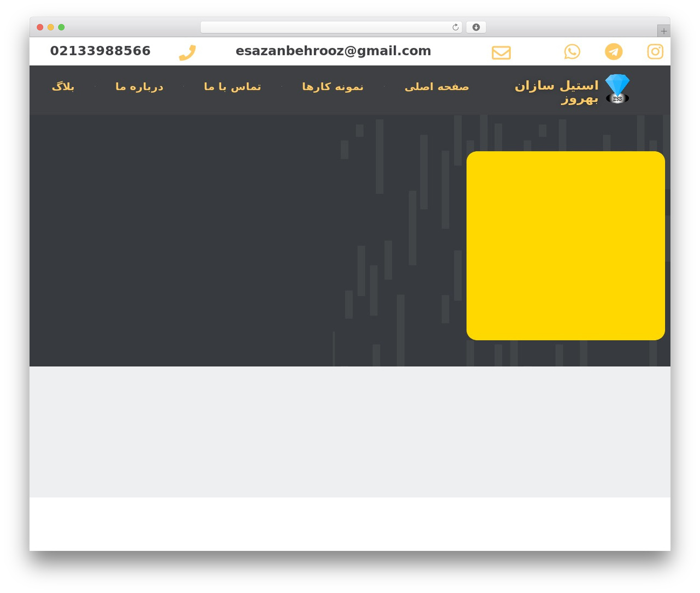Go to نمونه کارها menu item

click(332, 86)
